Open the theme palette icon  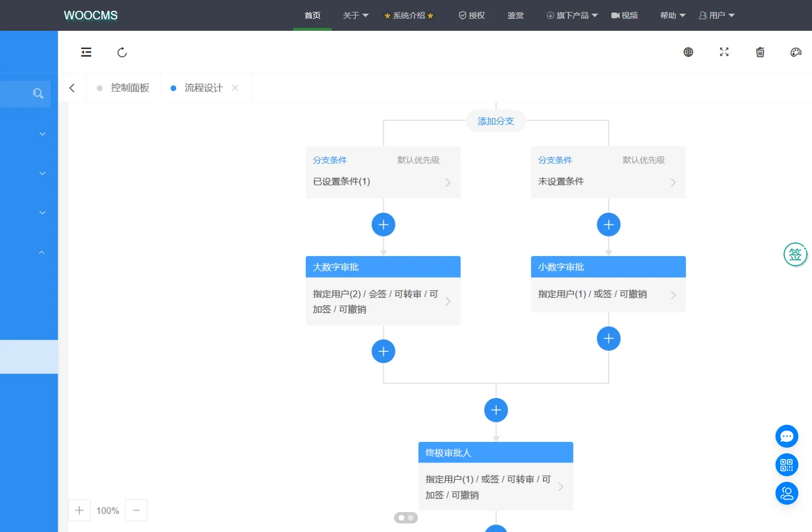796,52
